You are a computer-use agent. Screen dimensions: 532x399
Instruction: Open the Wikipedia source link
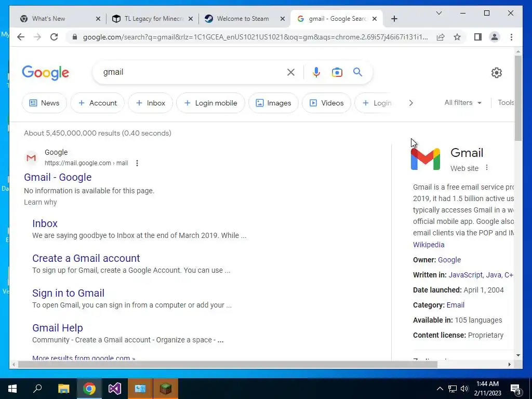point(429,245)
